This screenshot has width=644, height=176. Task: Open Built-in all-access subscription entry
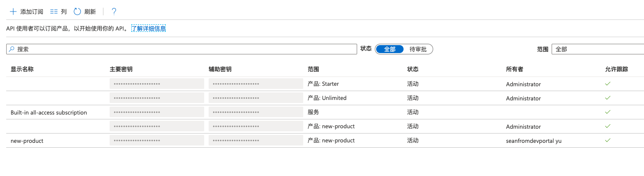pyautogui.click(x=49, y=112)
